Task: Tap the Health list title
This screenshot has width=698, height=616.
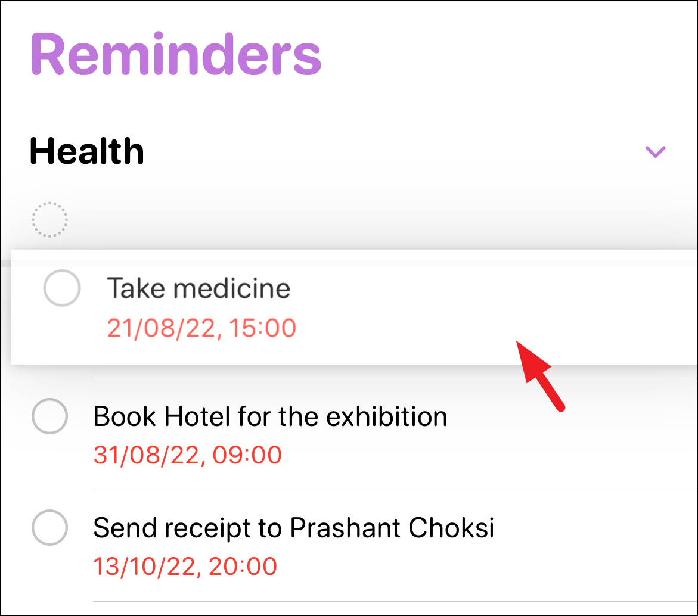Action: pos(86,151)
